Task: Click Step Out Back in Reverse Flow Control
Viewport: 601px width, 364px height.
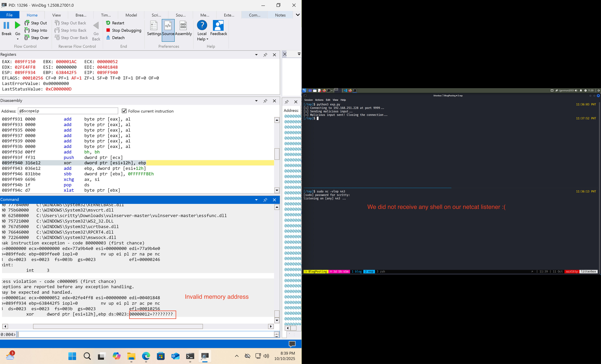Action: tap(71, 23)
